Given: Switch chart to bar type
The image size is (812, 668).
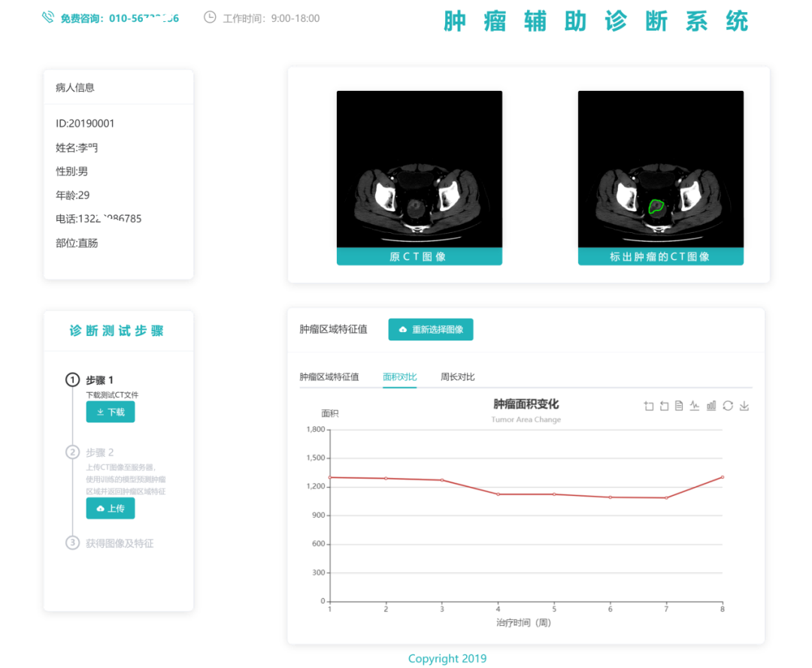Looking at the screenshot, I should click(x=711, y=407).
